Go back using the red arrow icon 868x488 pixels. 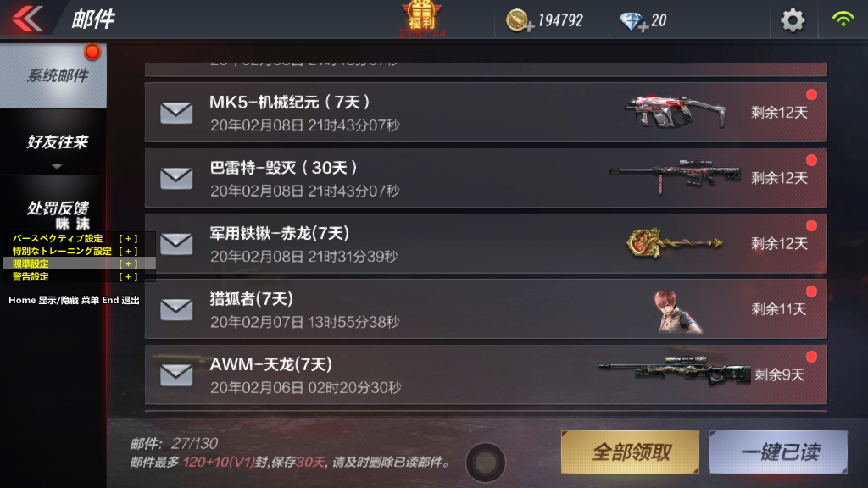[x=28, y=19]
